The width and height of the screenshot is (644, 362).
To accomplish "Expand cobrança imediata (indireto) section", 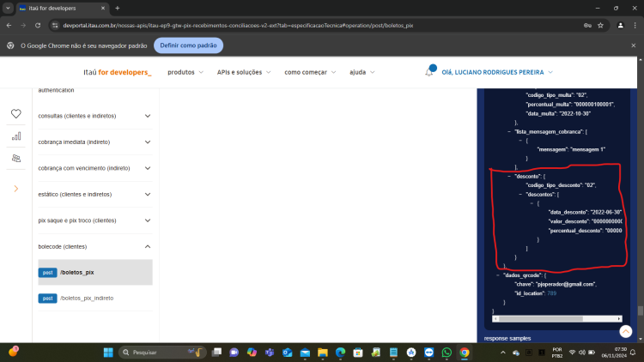I will pos(95,142).
